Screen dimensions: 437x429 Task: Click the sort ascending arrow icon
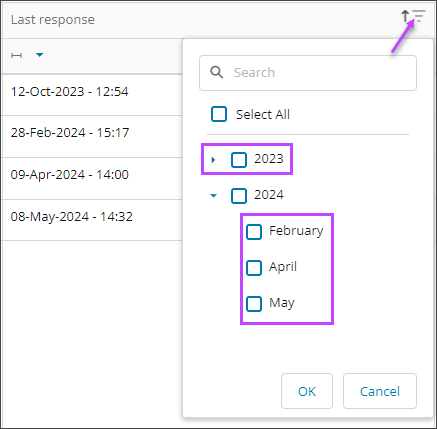click(405, 16)
